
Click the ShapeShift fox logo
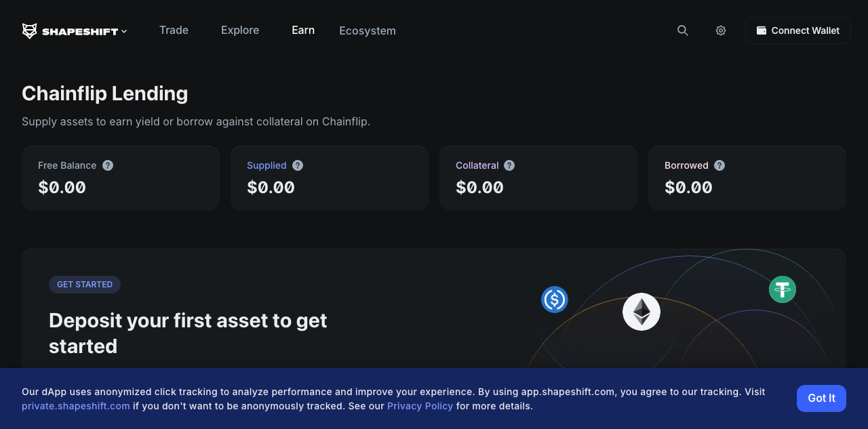point(29,31)
